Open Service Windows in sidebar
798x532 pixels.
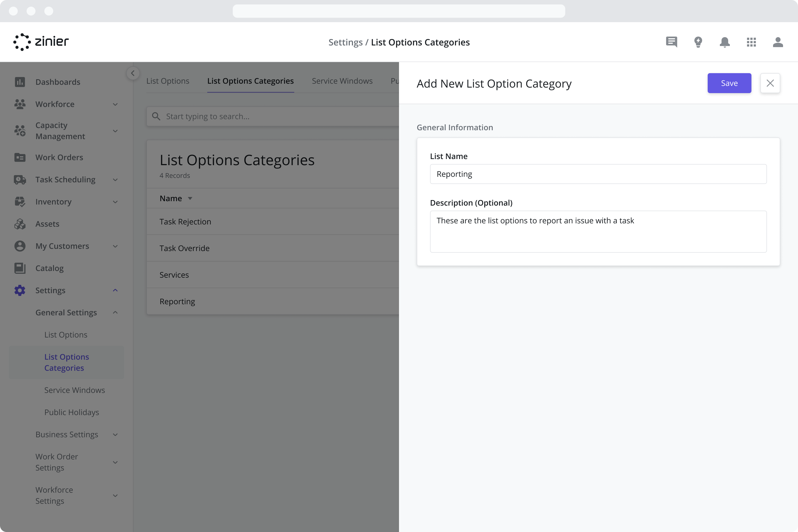click(x=75, y=390)
